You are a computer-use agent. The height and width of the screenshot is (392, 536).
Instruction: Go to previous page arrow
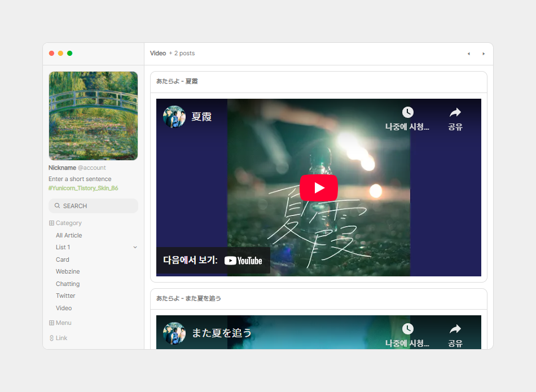coord(469,54)
